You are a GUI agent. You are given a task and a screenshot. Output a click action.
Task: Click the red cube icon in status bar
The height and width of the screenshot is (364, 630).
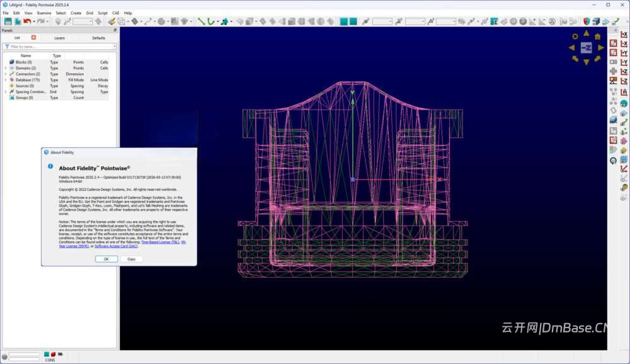point(53,354)
